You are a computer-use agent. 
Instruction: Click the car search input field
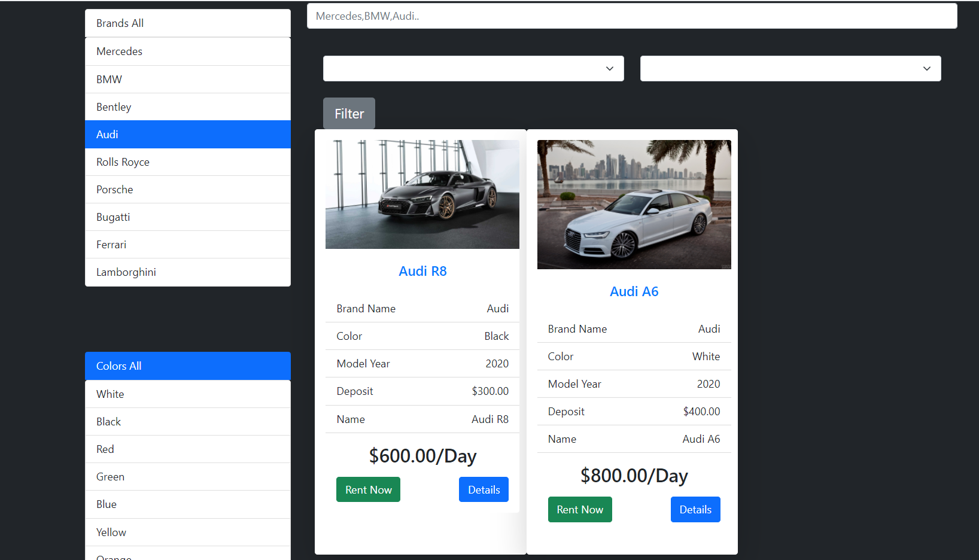(x=632, y=16)
